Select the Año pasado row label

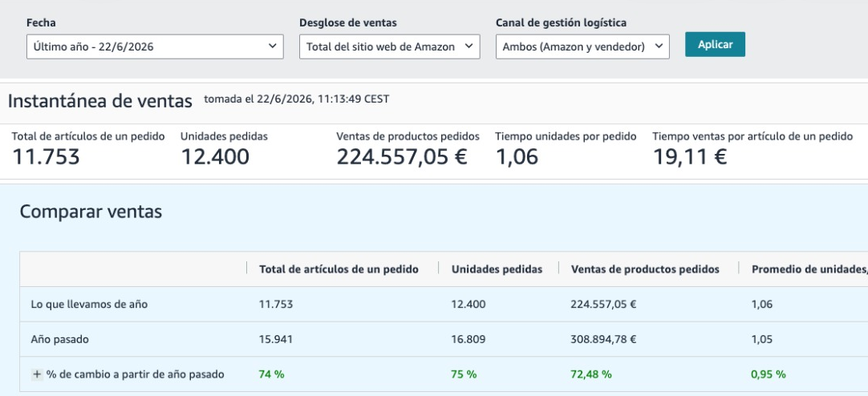[x=60, y=339]
